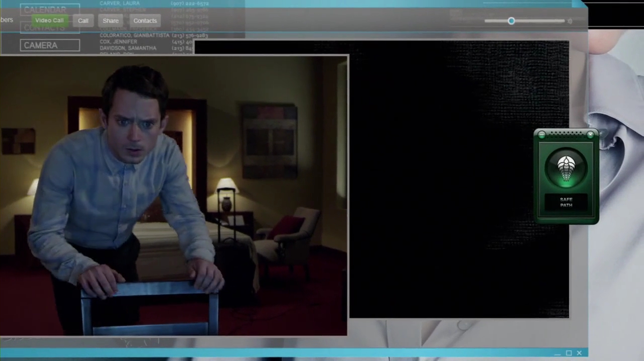Maximize the window using bottom-right square icon
The height and width of the screenshot is (361, 644).
pos(569,353)
